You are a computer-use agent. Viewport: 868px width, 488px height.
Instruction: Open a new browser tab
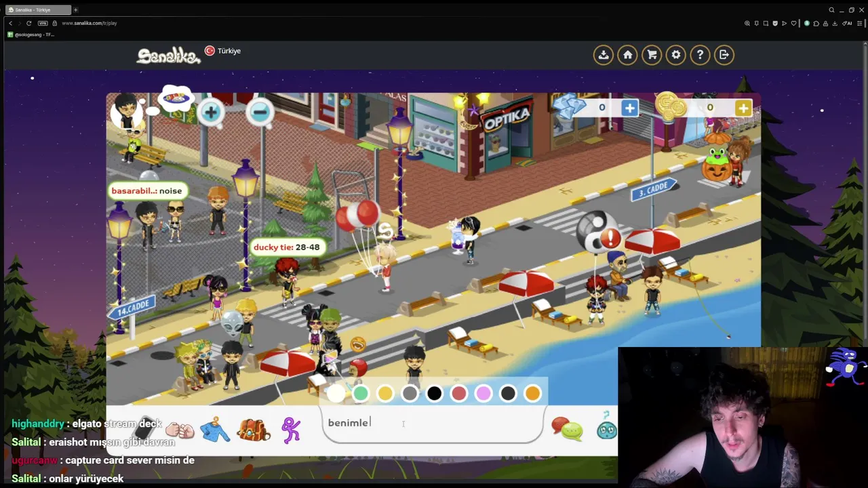75,10
